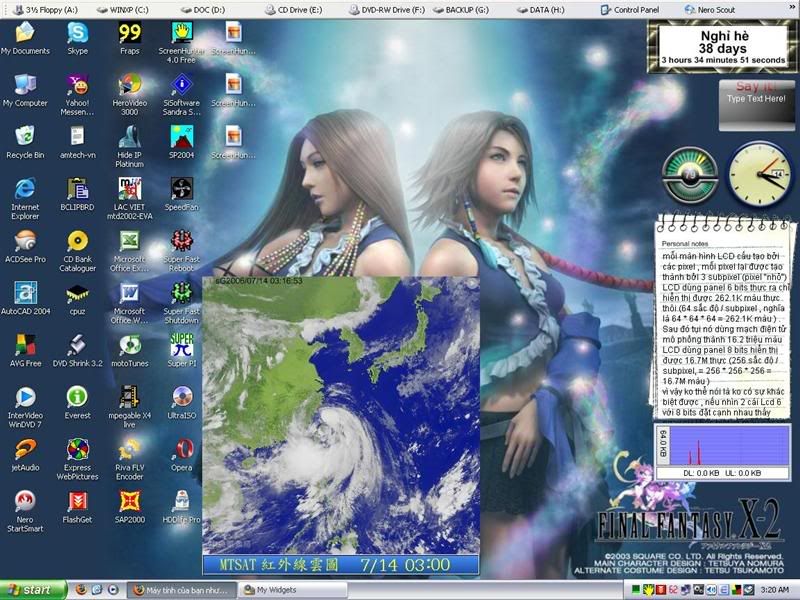Open AVG Free desktop shortcut

tap(25, 351)
